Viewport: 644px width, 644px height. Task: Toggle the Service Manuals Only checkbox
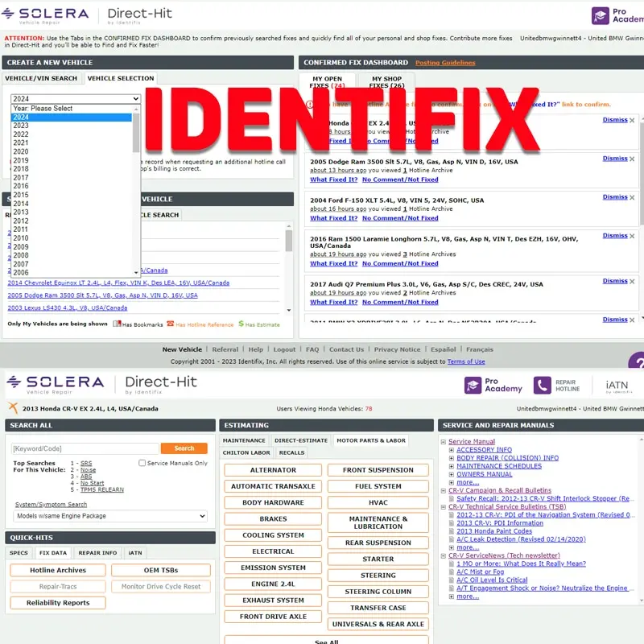[142, 463]
